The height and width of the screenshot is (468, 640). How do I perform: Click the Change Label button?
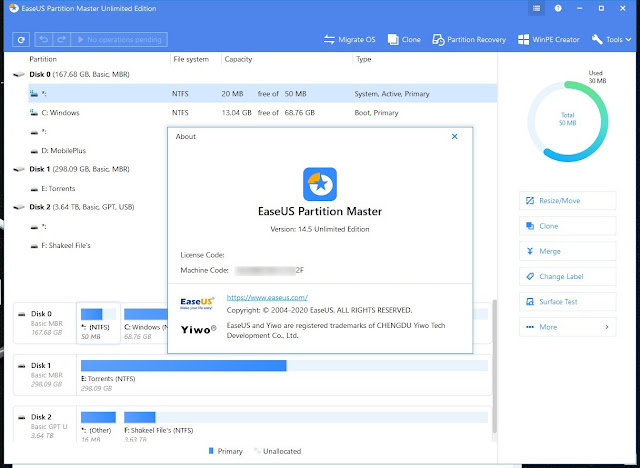pyautogui.click(x=565, y=276)
